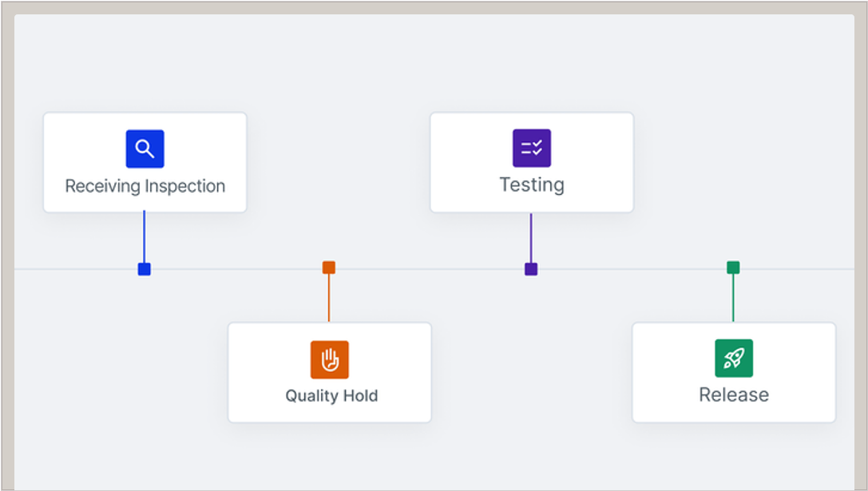Click the green connector line above Release

point(733,299)
